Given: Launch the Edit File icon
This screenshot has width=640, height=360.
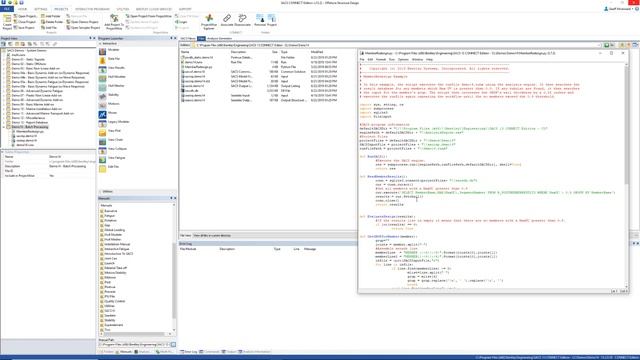Looking at the screenshot, I should [x=102, y=168].
